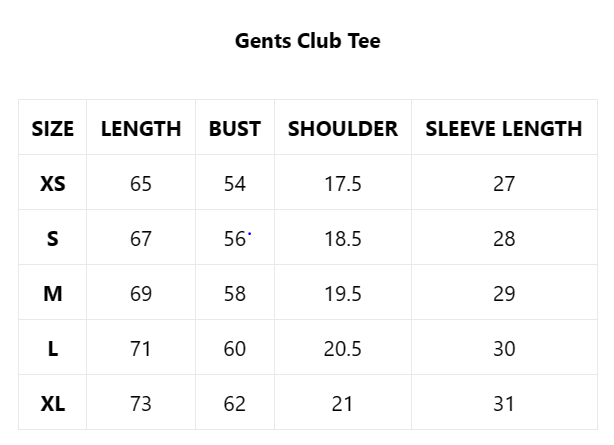Click the S size row label
The image size is (614, 445).
53,239
